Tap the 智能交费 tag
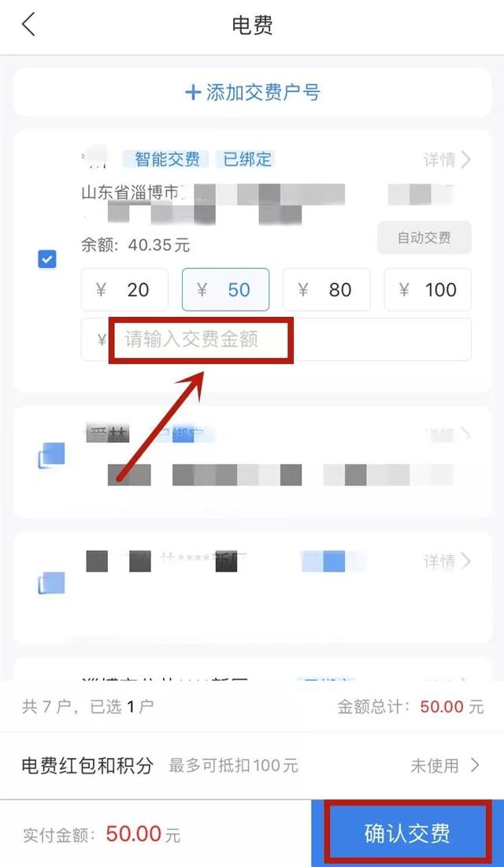Screen dimensions: 504x867 pyautogui.click(x=166, y=160)
